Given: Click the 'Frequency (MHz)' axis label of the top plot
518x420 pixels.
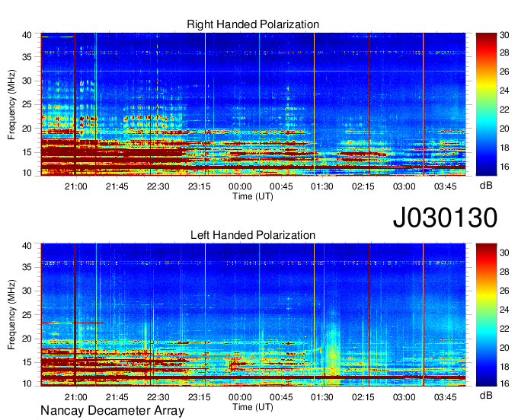Looking at the screenshot, I should click(x=11, y=104).
